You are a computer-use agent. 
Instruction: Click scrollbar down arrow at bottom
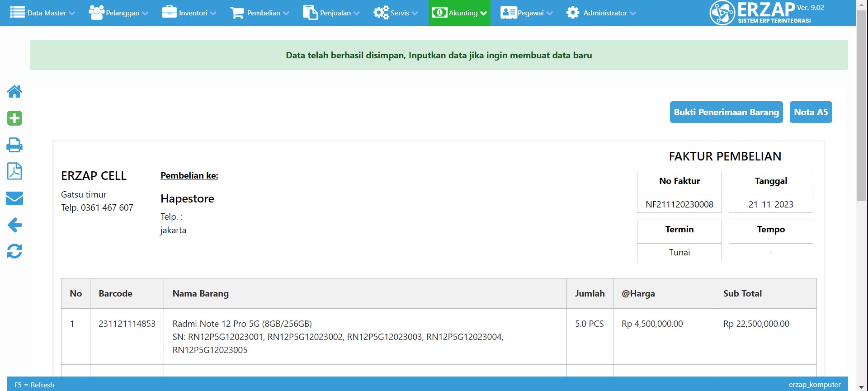pyautogui.click(x=862, y=387)
